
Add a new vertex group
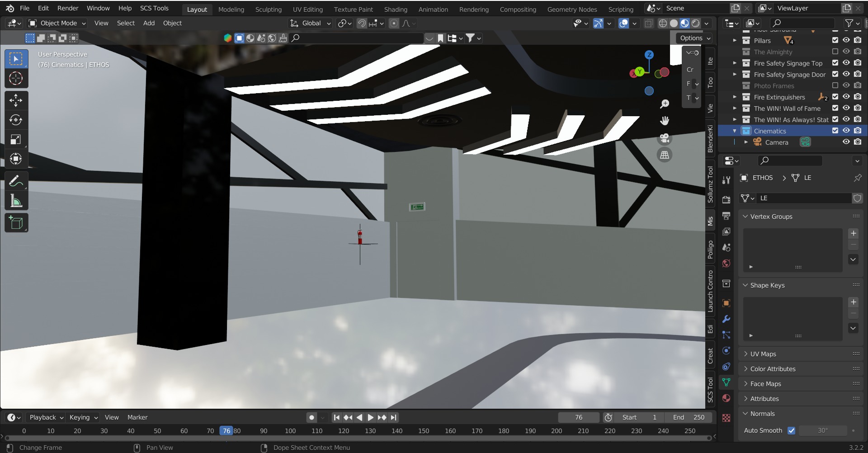[854, 233]
